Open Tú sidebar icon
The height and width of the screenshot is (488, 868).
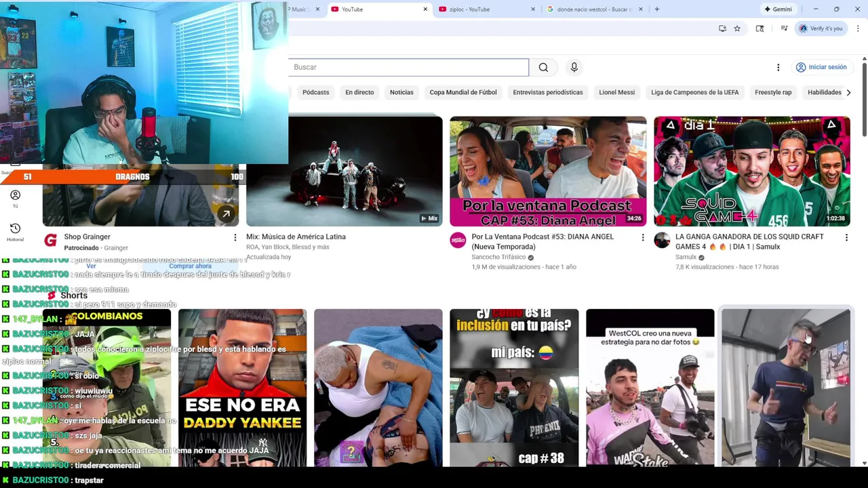(15, 199)
